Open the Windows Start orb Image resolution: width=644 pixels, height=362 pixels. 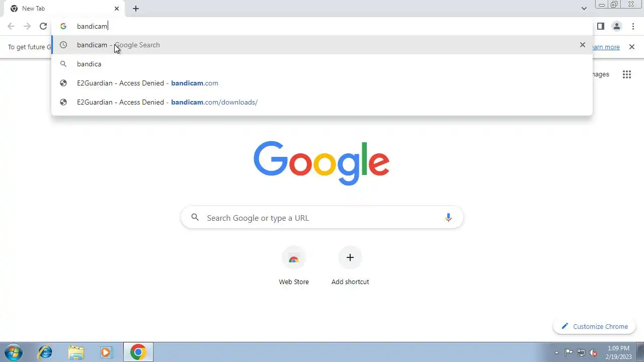pyautogui.click(x=13, y=352)
